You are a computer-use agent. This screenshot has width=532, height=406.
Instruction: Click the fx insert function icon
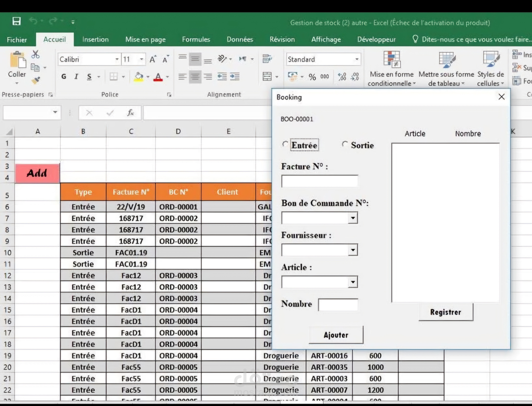130,113
